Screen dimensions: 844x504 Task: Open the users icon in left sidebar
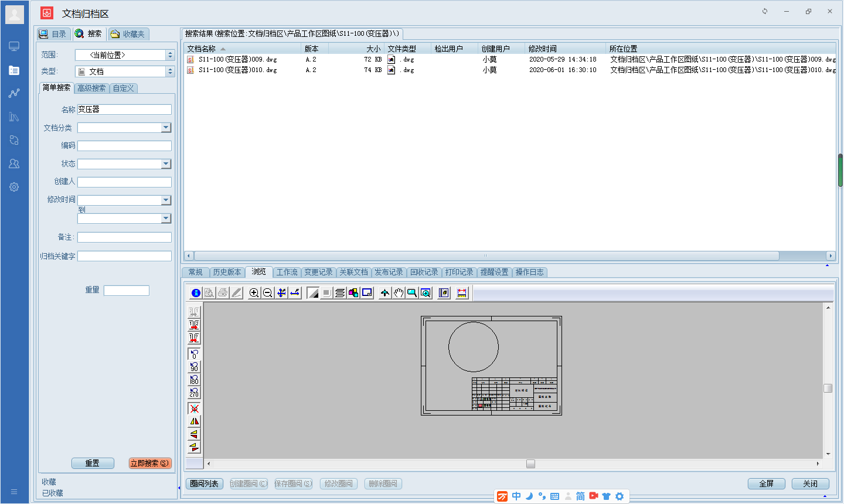click(14, 164)
